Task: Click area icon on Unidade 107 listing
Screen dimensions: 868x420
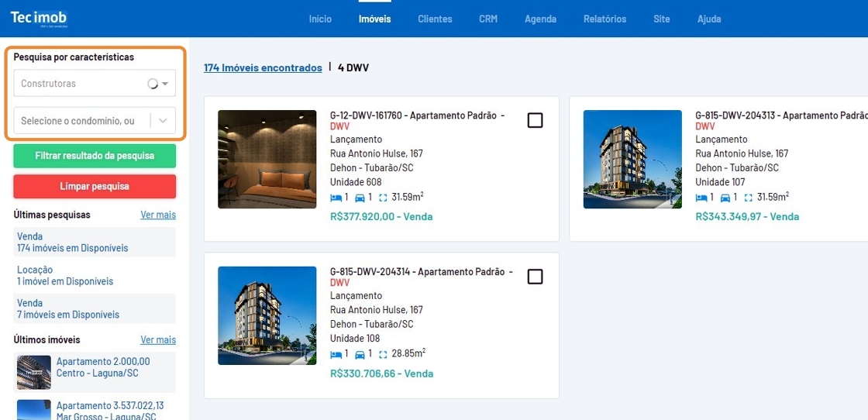Action: 749,198
